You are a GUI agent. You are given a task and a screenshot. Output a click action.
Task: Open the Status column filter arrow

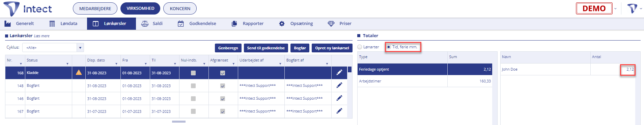point(67,64)
